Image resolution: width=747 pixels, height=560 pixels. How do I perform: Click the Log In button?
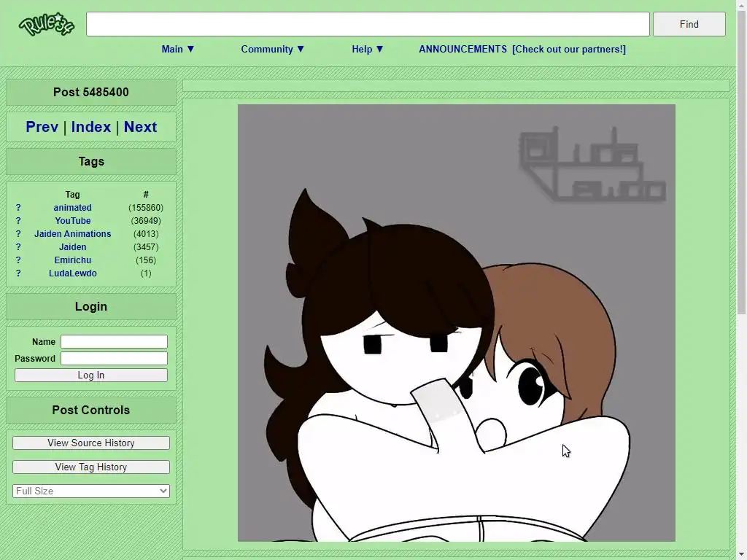tap(91, 376)
